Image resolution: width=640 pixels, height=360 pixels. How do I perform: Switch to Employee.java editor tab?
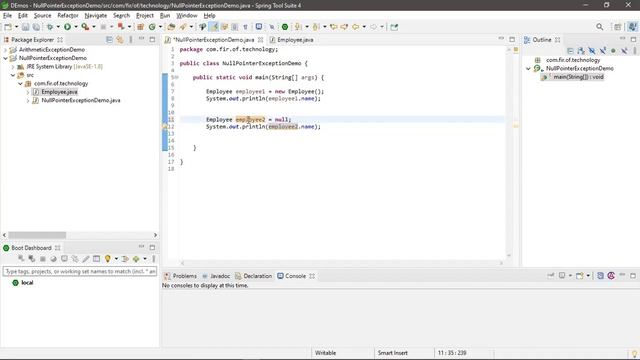point(291,40)
